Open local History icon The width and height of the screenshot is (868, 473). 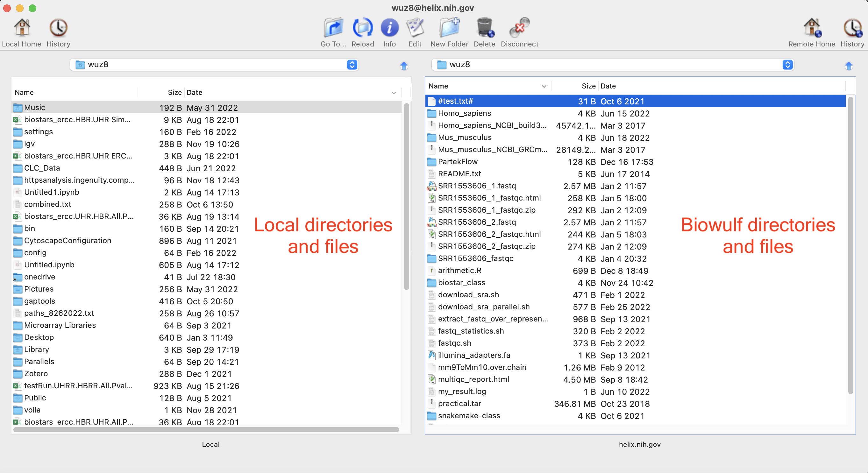(58, 28)
